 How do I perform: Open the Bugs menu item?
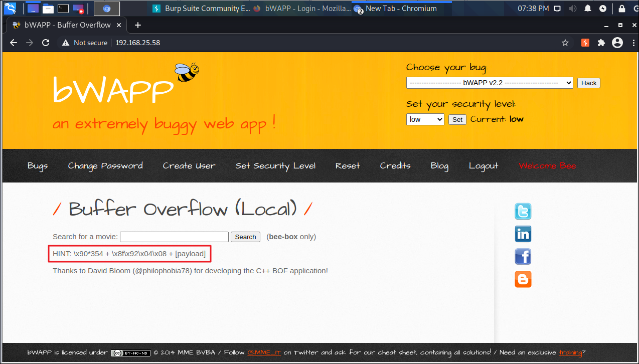coord(38,166)
